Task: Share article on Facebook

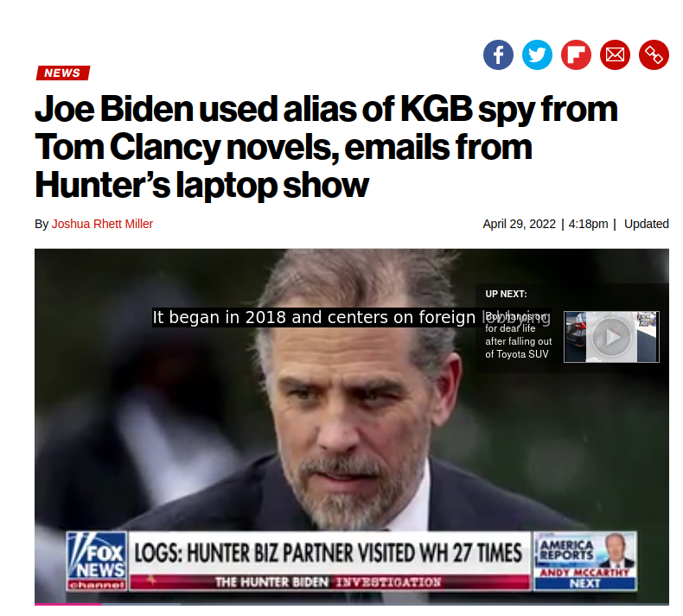Action: click(498, 54)
